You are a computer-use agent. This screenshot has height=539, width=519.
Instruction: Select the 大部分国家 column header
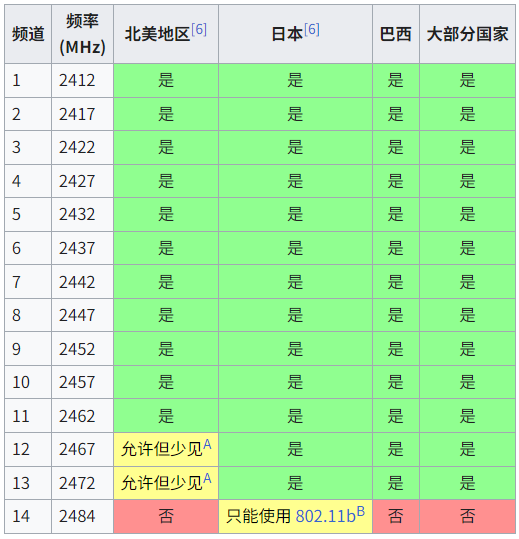(x=467, y=34)
